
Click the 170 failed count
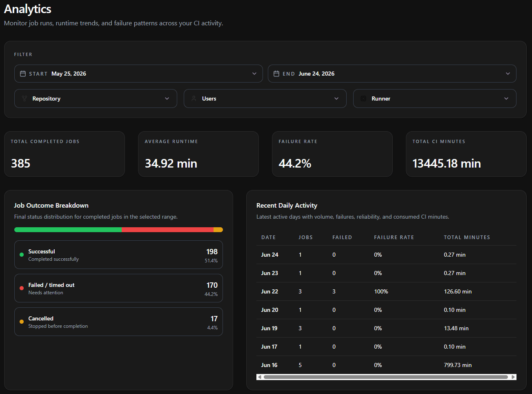[x=212, y=285]
